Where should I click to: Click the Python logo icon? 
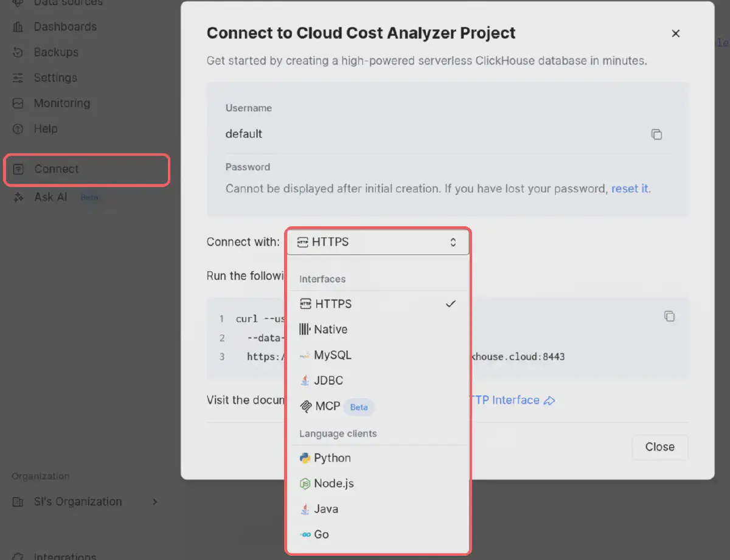[305, 458]
